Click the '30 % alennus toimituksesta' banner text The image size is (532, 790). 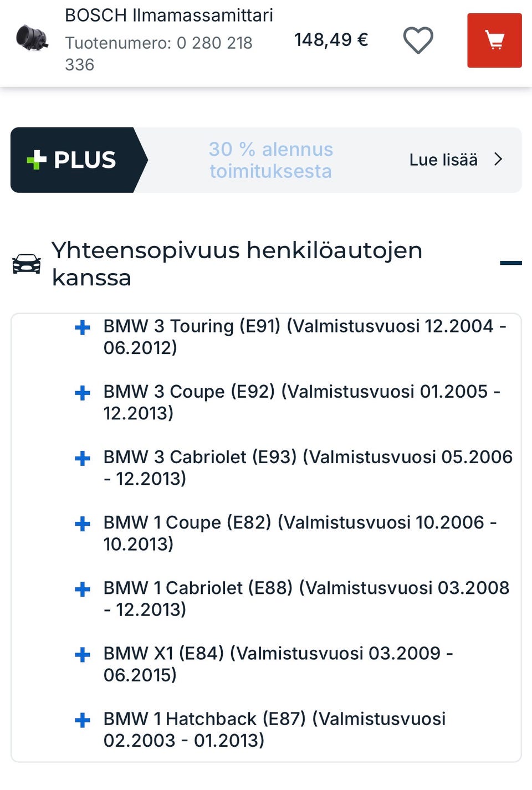tap(270, 160)
